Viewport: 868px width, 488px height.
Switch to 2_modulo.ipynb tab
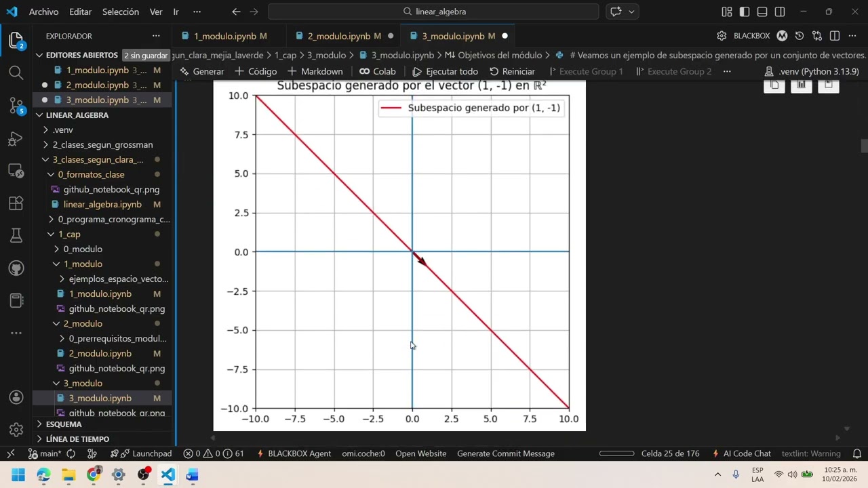pyautogui.click(x=344, y=36)
